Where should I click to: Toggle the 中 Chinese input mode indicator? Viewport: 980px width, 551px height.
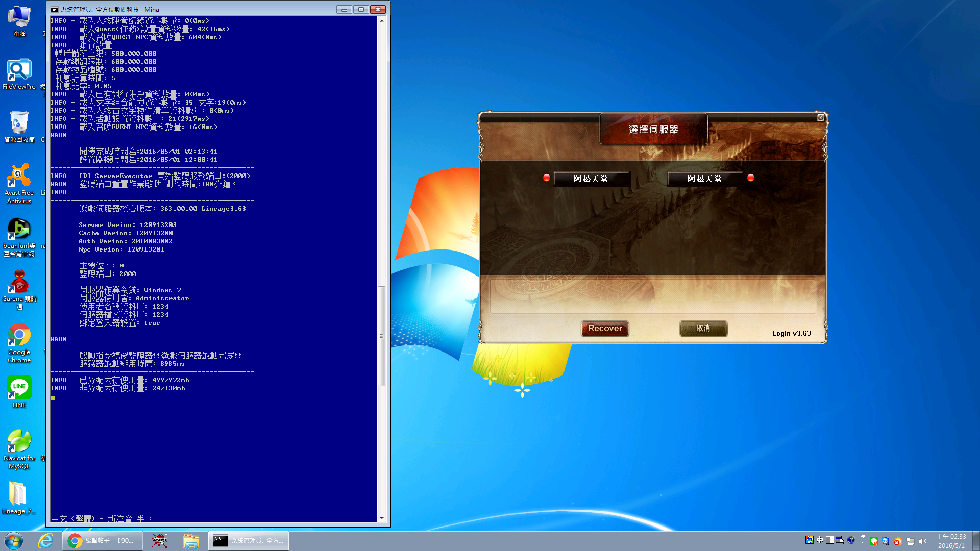820,540
